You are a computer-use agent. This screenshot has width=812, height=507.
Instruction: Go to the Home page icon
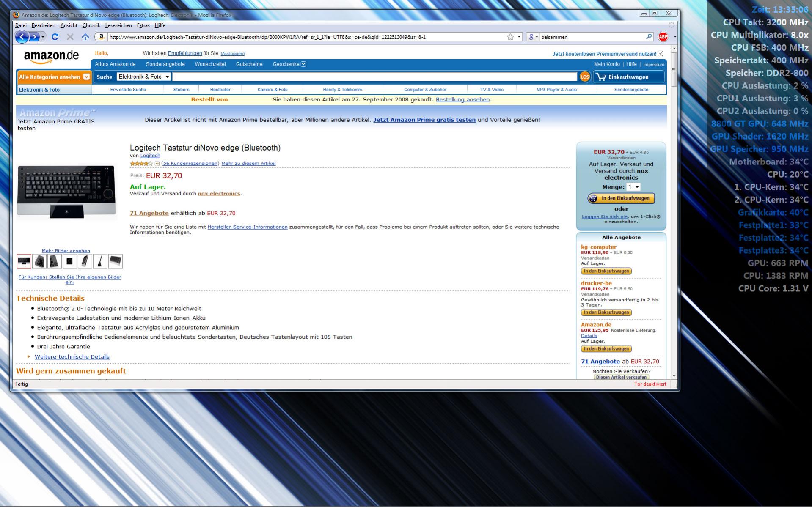[85, 37]
